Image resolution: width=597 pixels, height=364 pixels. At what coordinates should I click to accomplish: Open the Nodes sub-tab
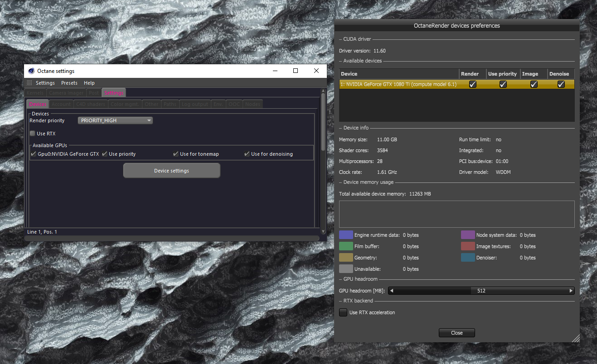click(253, 104)
